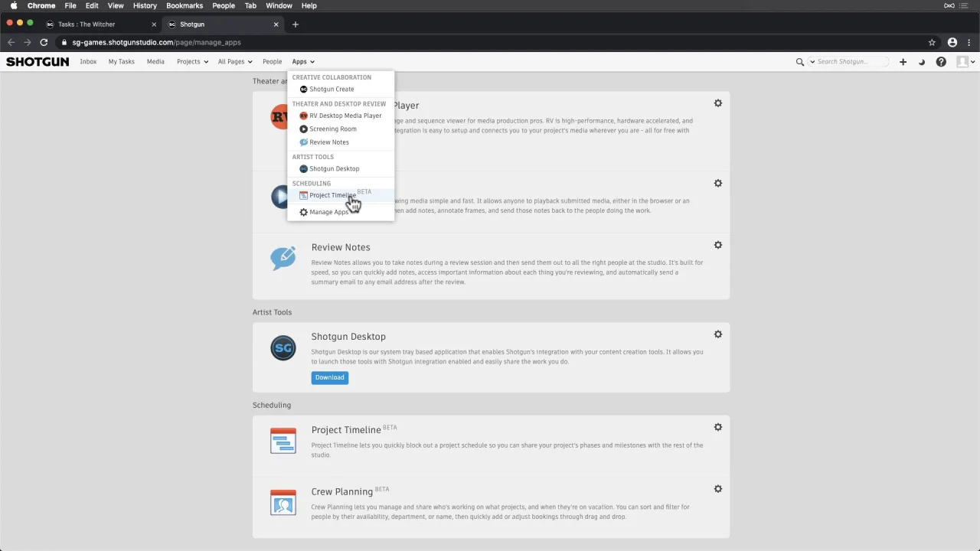This screenshot has height=551, width=980.
Task: Click the Review Notes card title
Action: [341, 247]
